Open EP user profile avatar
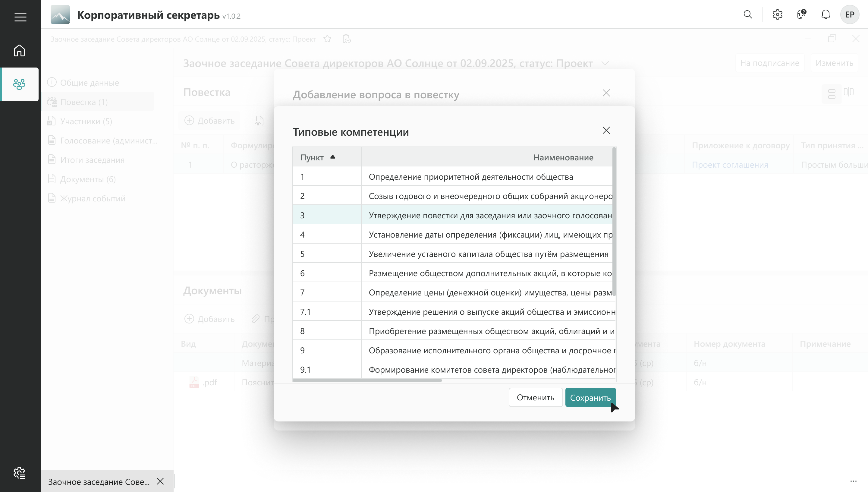The image size is (868, 492). click(849, 14)
